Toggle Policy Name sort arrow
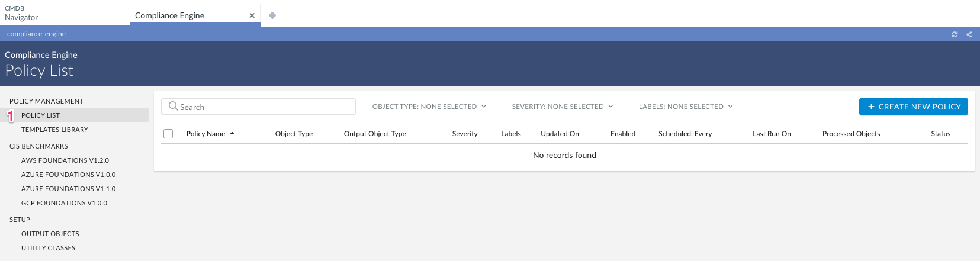This screenshot has height=261, width=980. tap(232, 134)
